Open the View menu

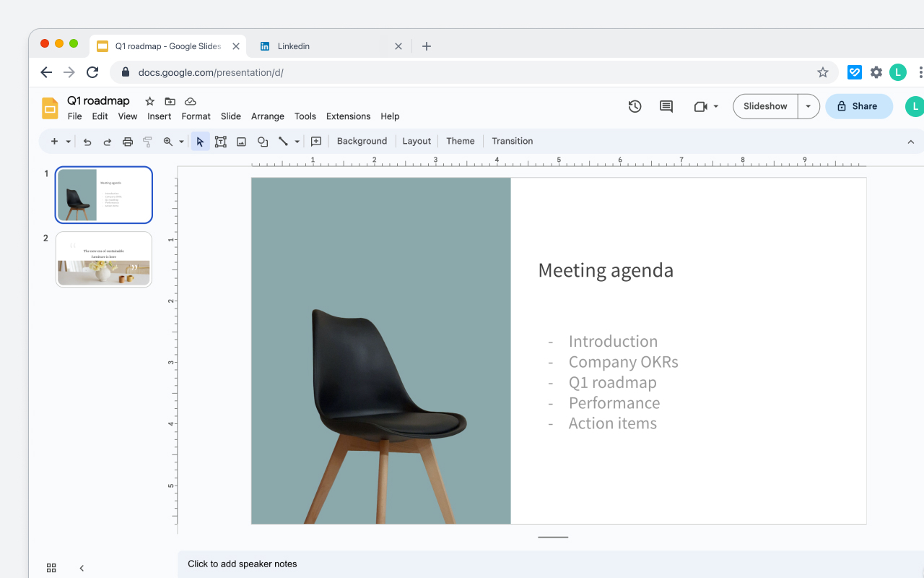click(128, 116)
